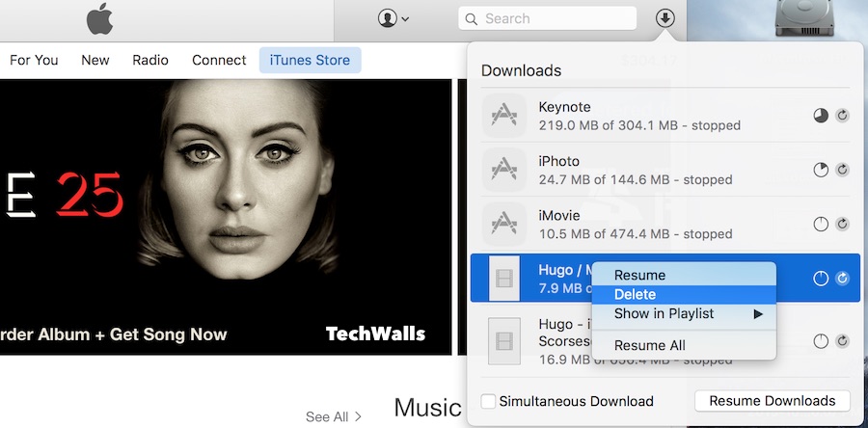868x428 pixels.
Task: Switch to the New tab
Action: 95,60
